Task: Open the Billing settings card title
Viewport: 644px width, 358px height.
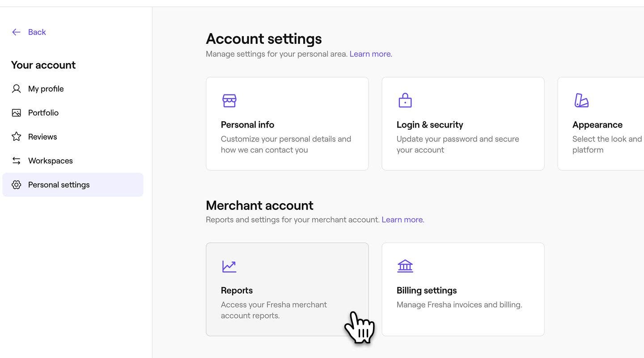Action: point(426,290)
